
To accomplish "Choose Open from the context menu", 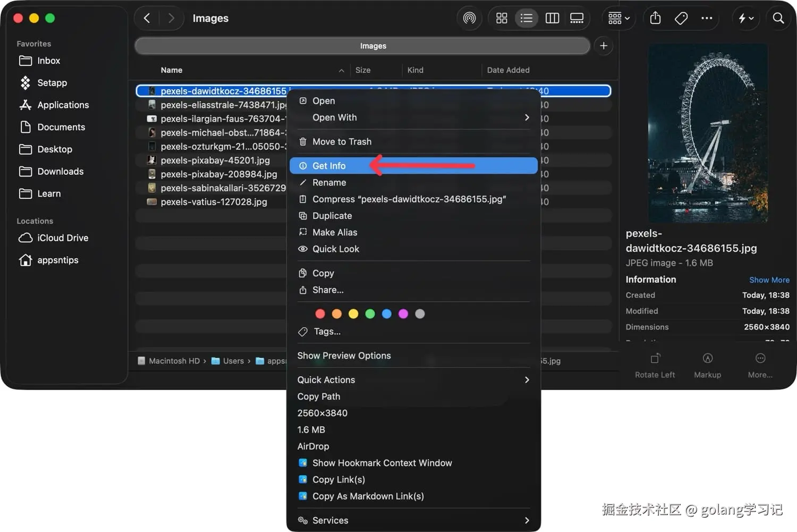I will (413, 101).
